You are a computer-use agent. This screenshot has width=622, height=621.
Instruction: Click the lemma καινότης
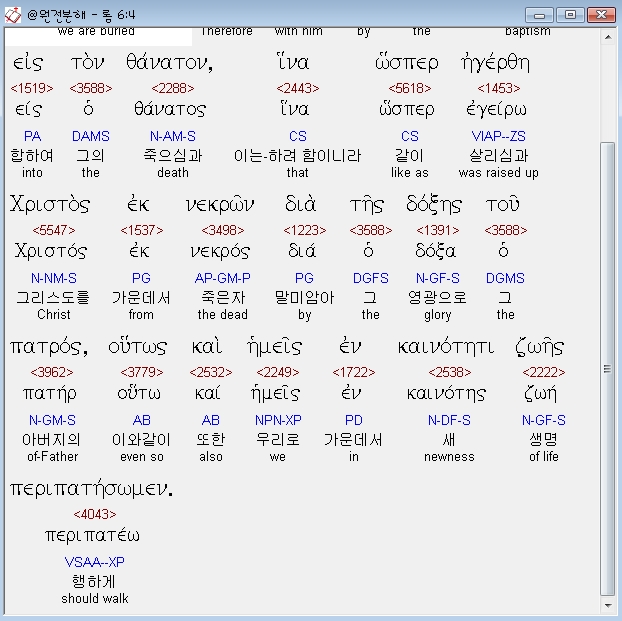(446, 394)
